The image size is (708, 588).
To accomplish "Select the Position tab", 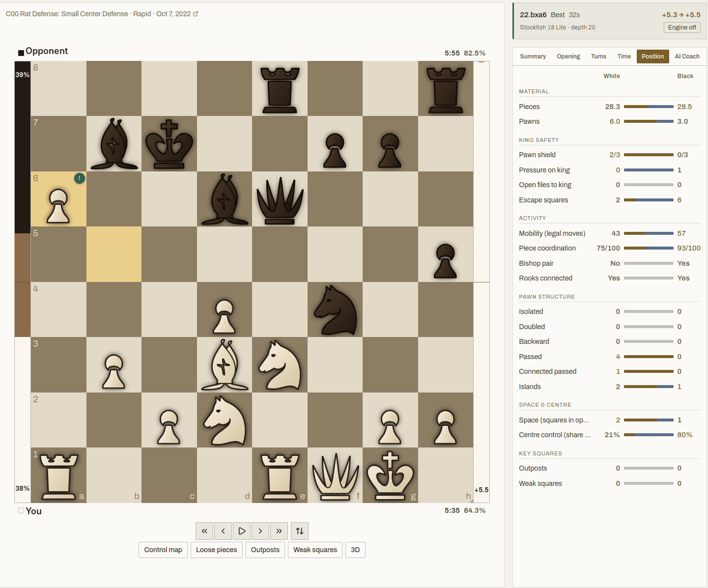I will [652, 56].
